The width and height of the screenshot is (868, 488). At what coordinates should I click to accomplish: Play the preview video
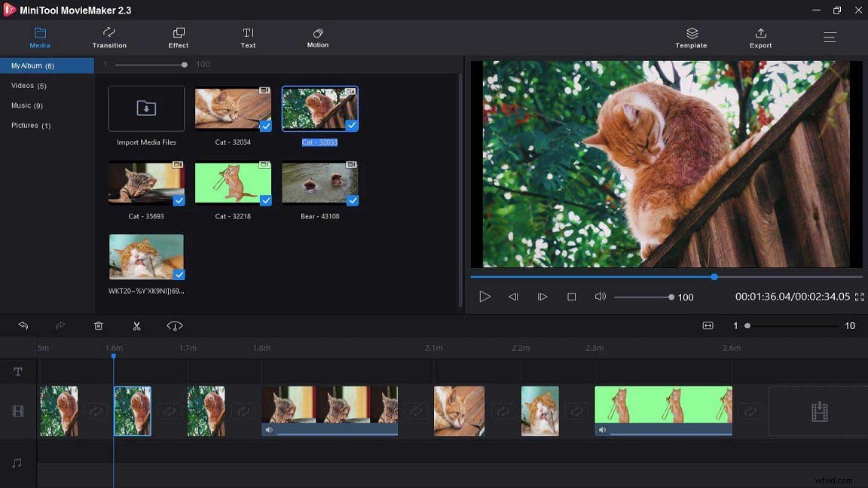[484, 296]
